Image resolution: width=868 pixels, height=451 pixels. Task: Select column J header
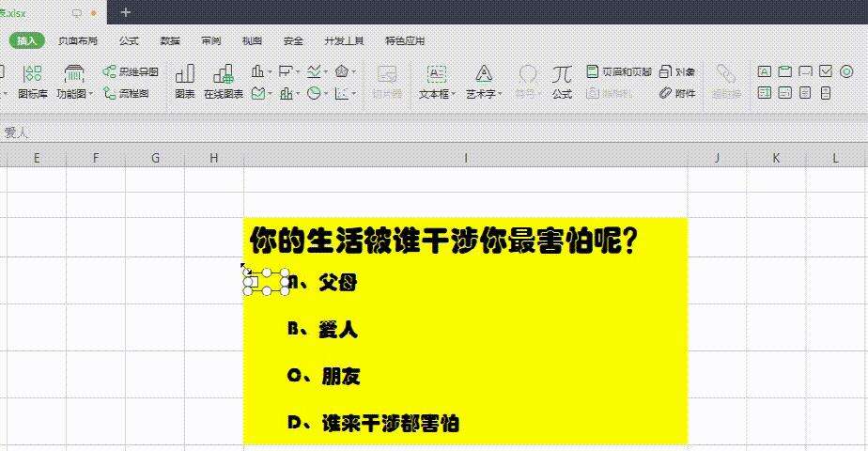point(717,158)
